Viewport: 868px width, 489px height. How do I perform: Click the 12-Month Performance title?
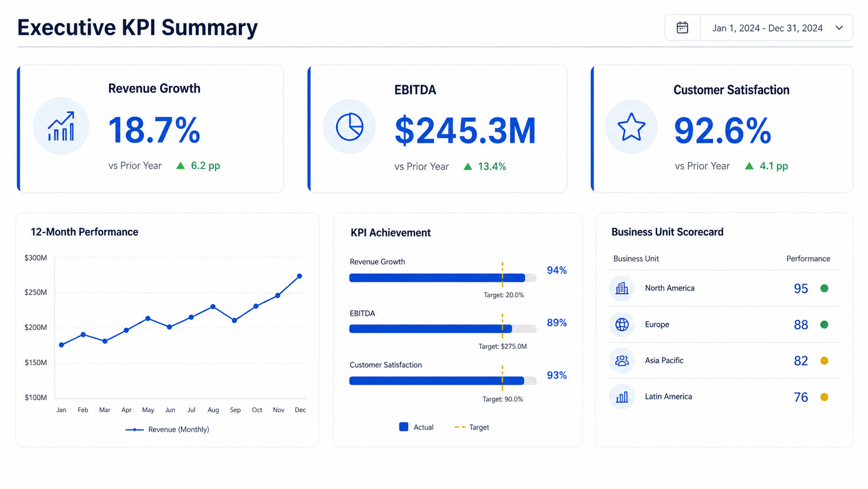pos(84,232)
